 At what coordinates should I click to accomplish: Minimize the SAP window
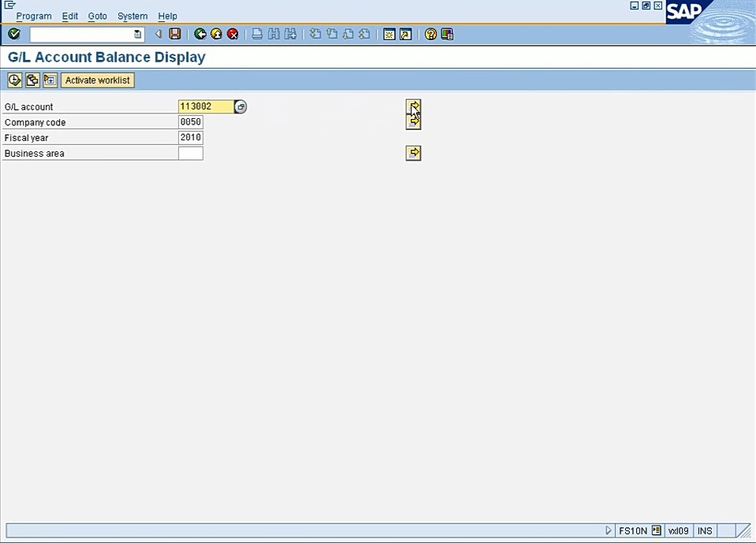pyautogui.click(x=635, y=6)
